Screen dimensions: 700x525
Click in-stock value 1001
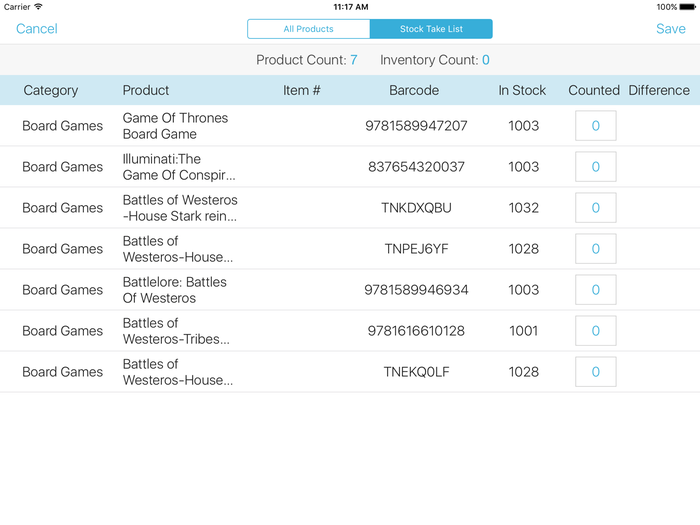[x=524, y=331]
